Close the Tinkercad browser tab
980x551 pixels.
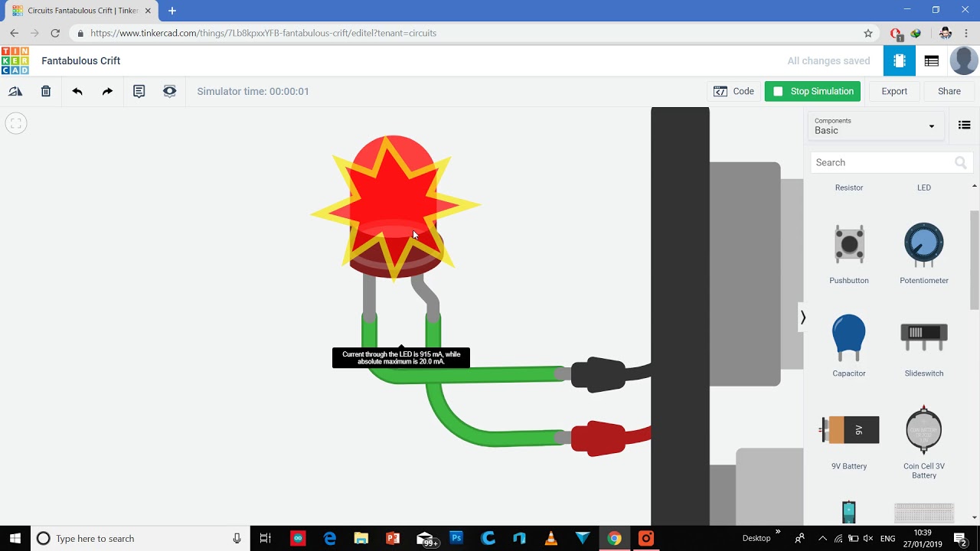tap(148, 11)
